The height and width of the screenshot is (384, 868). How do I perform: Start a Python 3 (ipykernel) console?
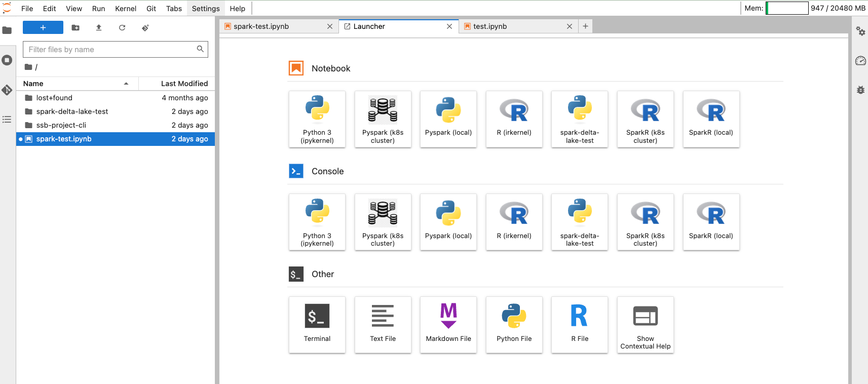tap(317, 222)
